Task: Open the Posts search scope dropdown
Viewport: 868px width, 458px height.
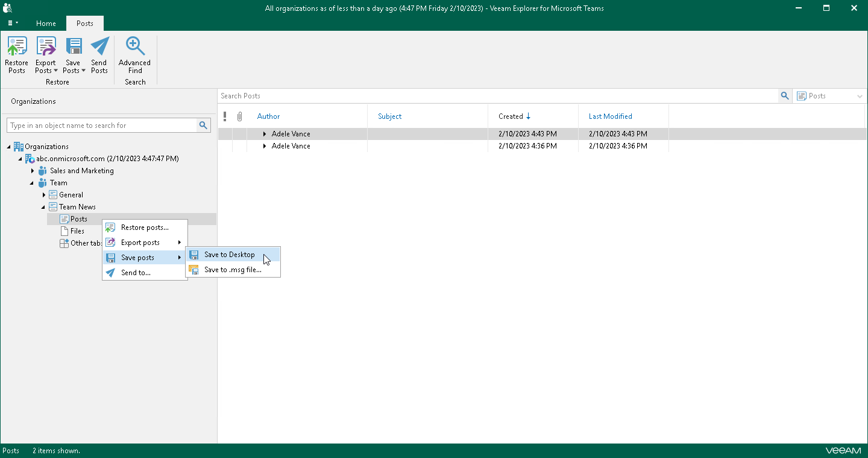Action: tap(830, 96)
